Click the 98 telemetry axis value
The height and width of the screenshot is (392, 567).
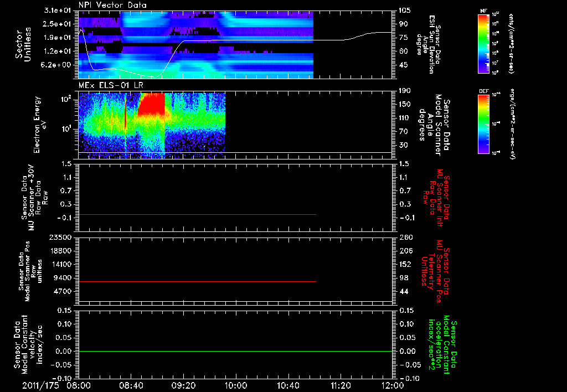[x=404, y=278]
